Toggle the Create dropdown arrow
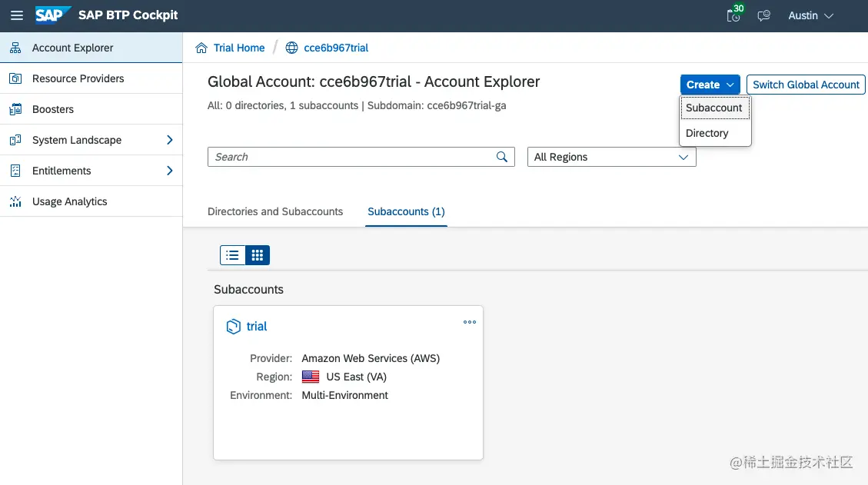Screen dimensions: 868x485 [730, 85]
